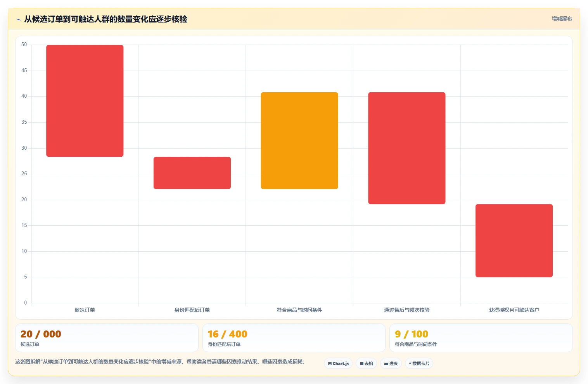Screen dimensions: 588x384
Task: Click the x-axis label 候选订单
Action: click(85, 310)
